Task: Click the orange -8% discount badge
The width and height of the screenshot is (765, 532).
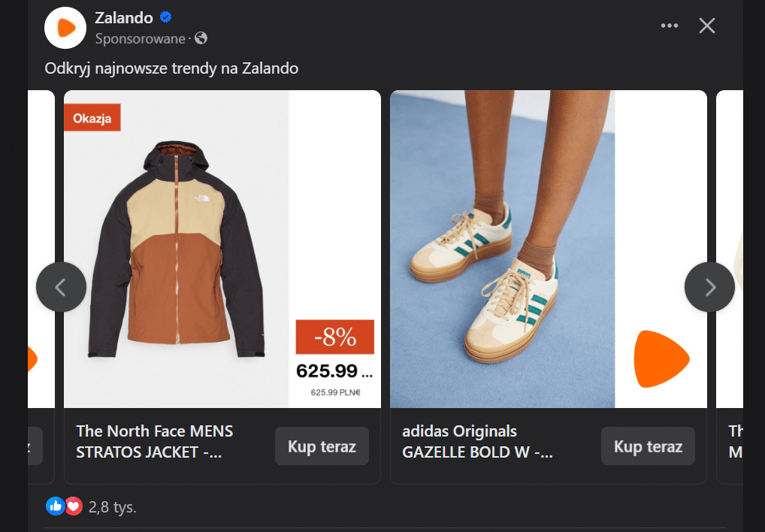Action: click(x=334, y=337)
